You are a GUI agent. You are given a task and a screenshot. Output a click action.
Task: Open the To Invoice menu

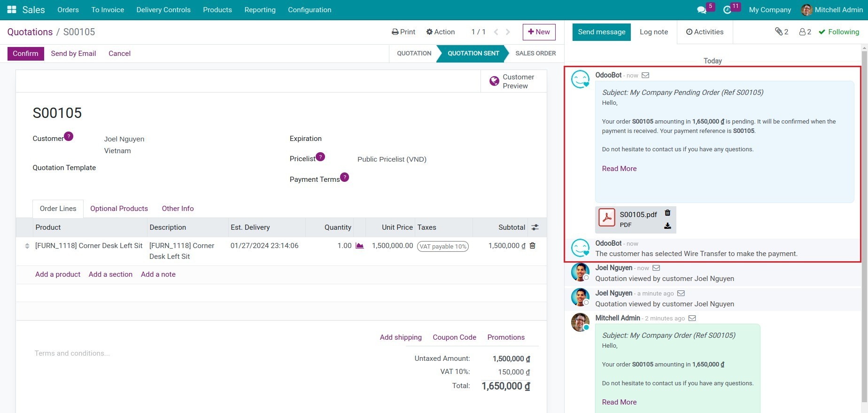pyautogui.click(x=108, y=10)
